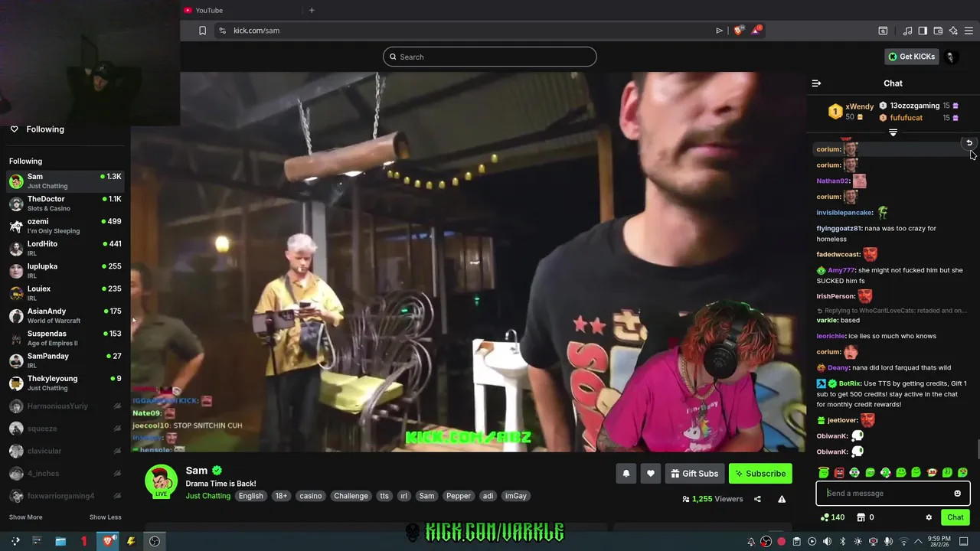Click the Just Chatting category link
The width and height of the screenshot is (980, 551).
(207, 496)
